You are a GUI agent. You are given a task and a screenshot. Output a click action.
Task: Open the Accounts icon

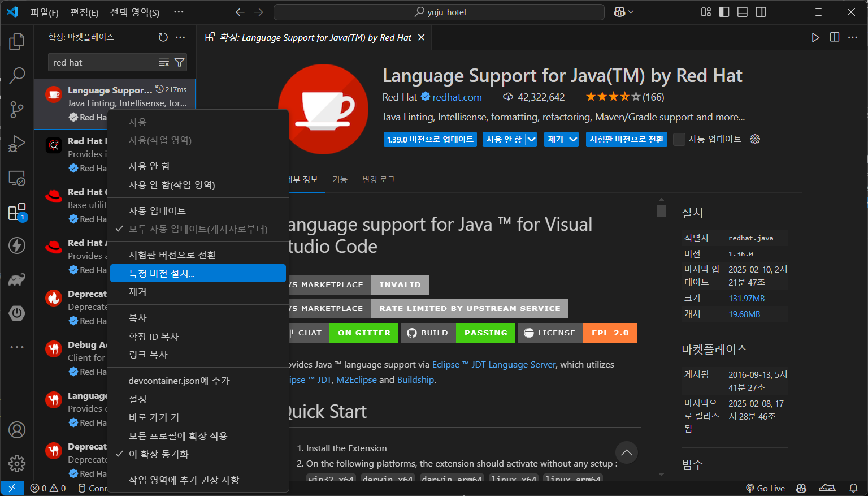pos(17,430)
